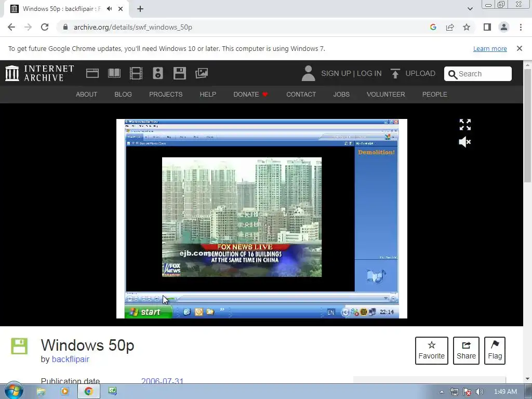
Task: Click the 1:49 AM system clock
Action: click(505, 392)
